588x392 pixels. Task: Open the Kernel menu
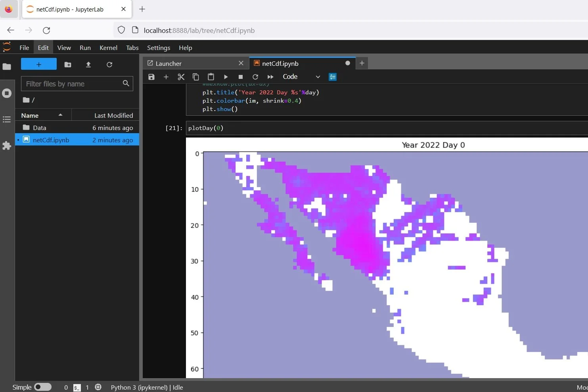(x=108, y=48)
